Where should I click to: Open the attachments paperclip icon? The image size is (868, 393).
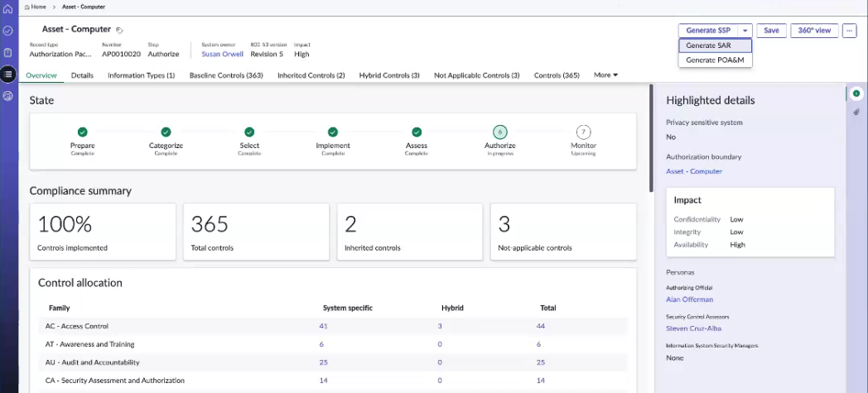856,112
